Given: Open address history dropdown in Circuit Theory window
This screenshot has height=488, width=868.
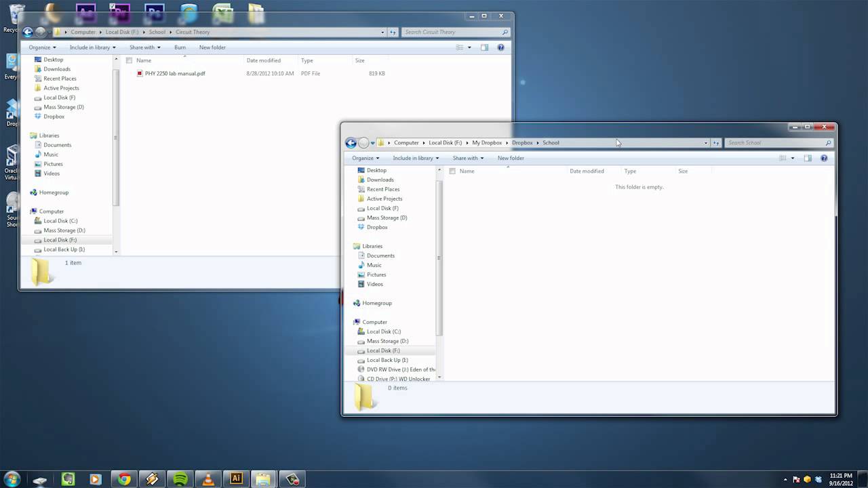Looking at the screenshot, I should tap(383, 32).
